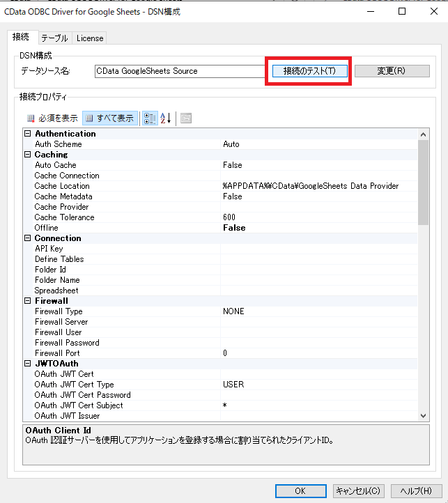Click the property pages icon

click(186, 118)
